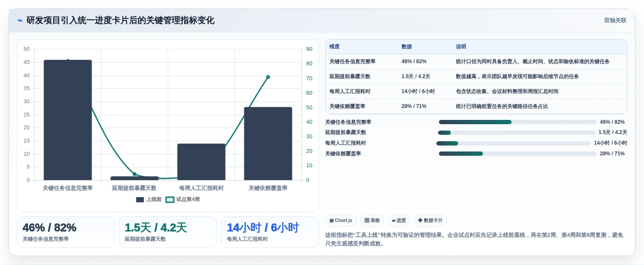Click the 说明 table column header

pos(461,47)
